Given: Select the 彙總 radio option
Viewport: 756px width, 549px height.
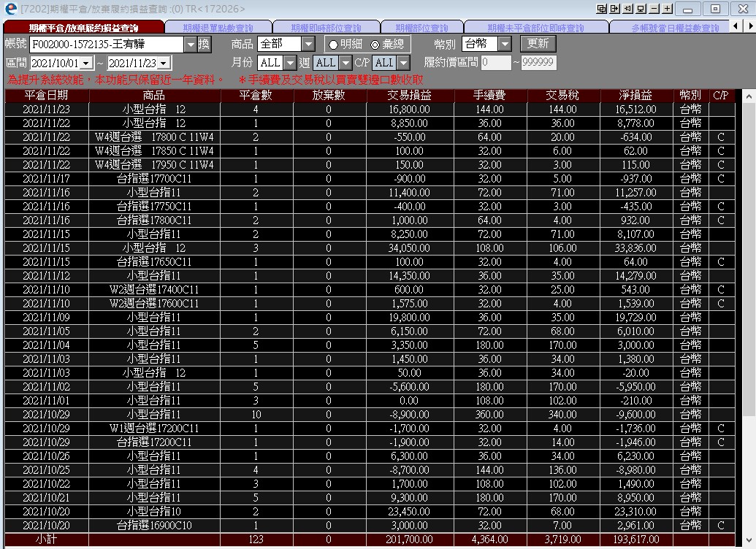Looking at the screenshot, I should point(387,45).
